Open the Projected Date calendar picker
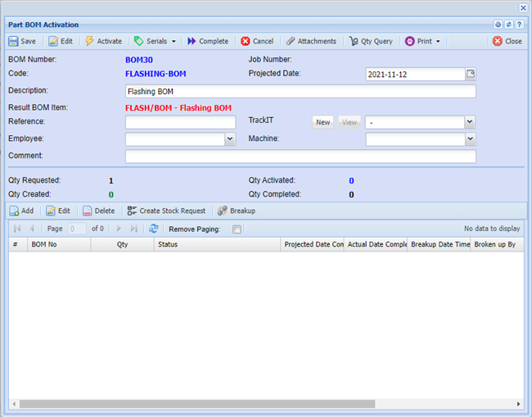This screenshot has height=417, width=532. [x=471, y=74]
